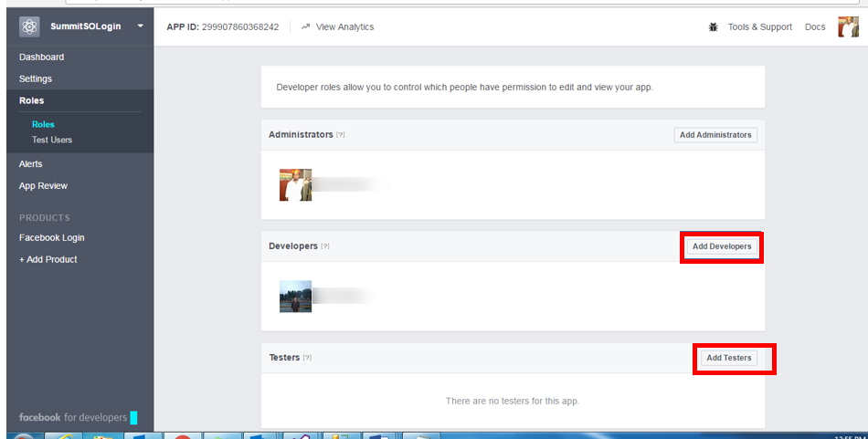Open the profile avatar in the top-right corner
Viewport: 868px width, 439px height.
[x=848, y=27]
